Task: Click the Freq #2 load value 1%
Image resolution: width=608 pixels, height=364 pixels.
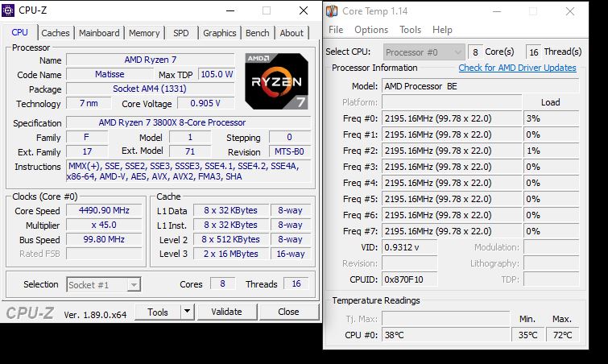Action: tap(551, 151)
